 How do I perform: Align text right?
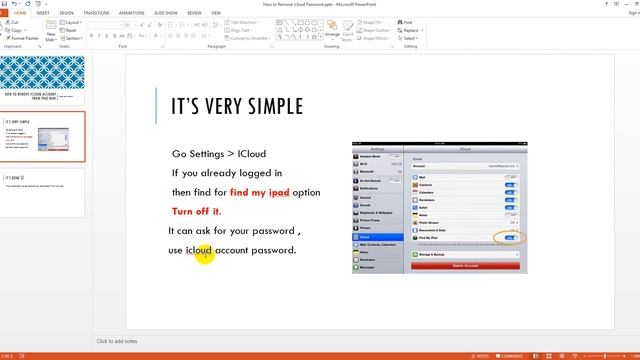pos(186,36)
